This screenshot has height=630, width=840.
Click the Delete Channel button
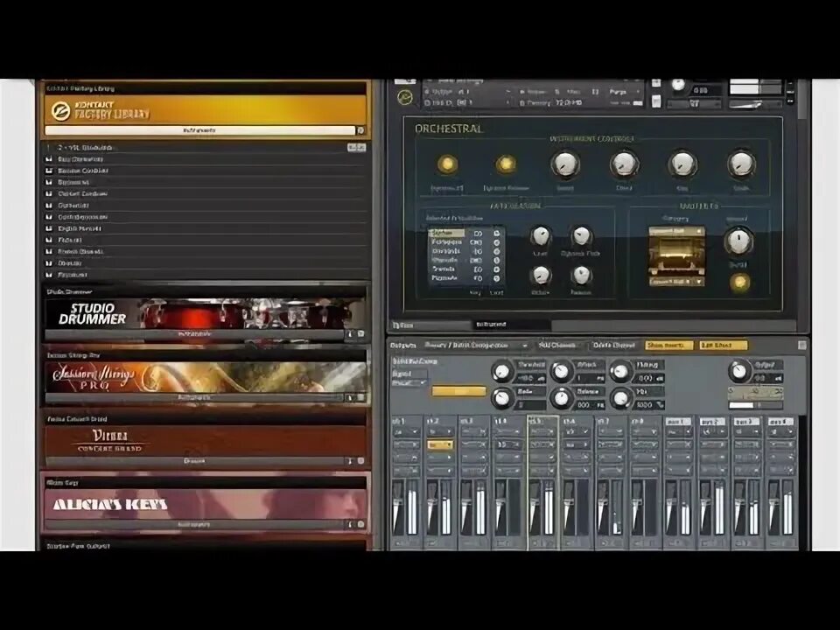(x=614, y=346)
